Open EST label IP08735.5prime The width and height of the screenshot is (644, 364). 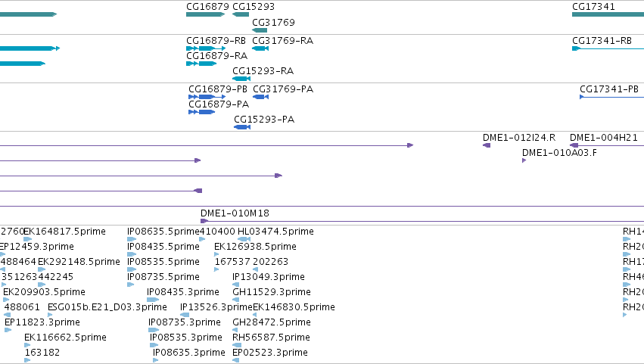163,277
